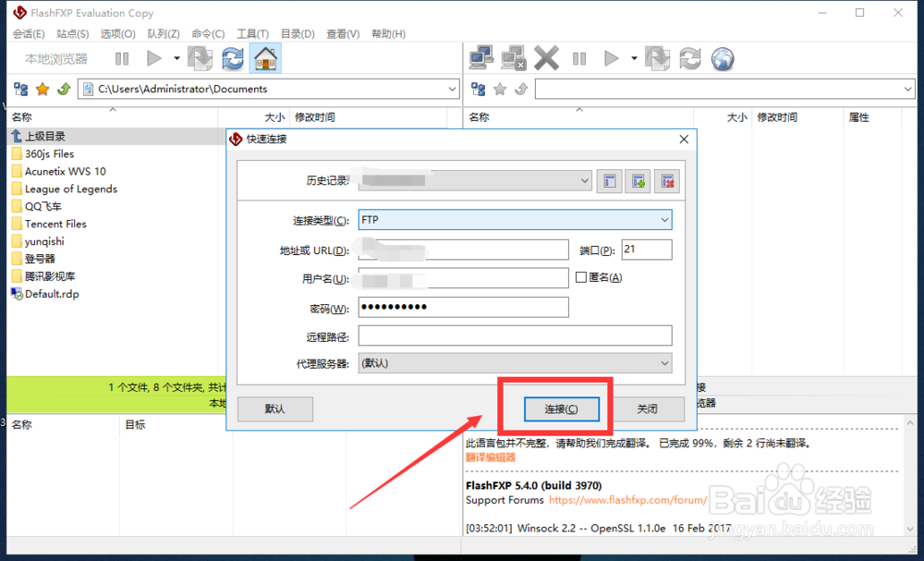Click the local pane play transfer icon
Screen dimensions: 924x561
[x=153, y=58]
